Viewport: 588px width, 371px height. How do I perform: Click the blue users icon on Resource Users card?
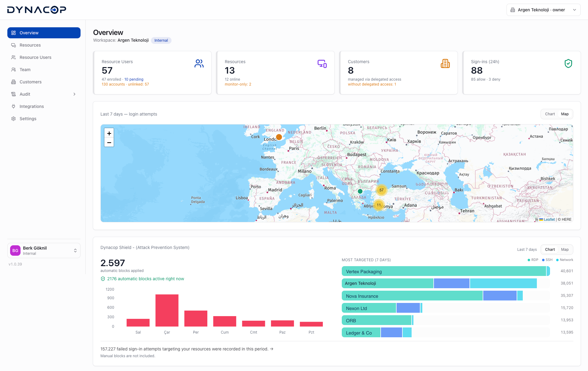tap(199, 63)
